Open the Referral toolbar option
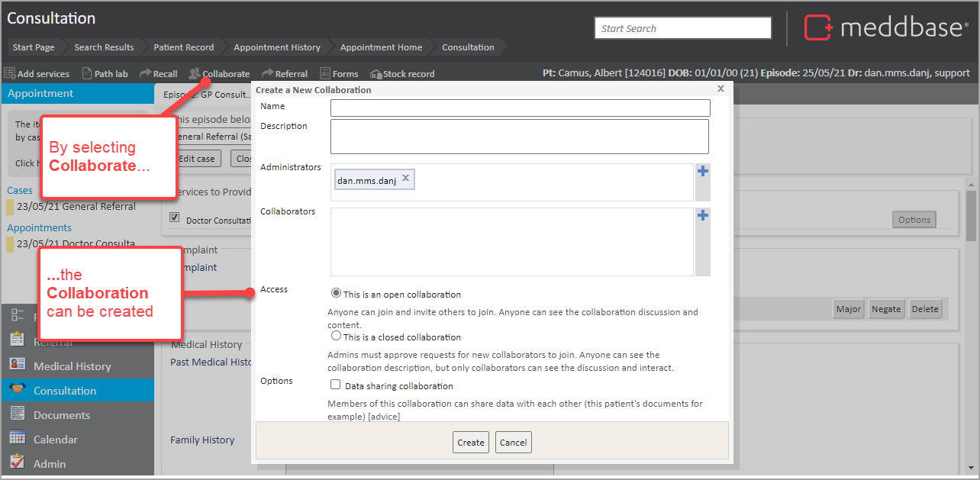This screenshot has height=480, width=980. (268, 74)
